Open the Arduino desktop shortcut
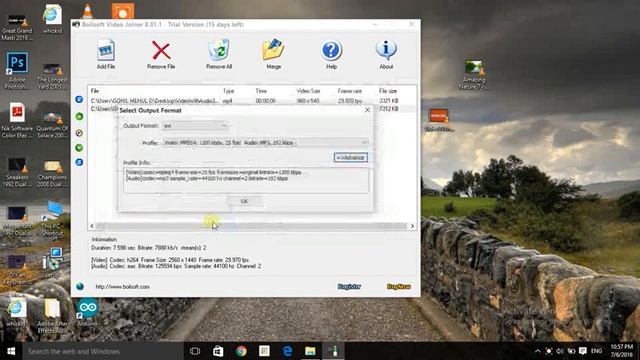640x360 pixels. click(x=88, y=307)
